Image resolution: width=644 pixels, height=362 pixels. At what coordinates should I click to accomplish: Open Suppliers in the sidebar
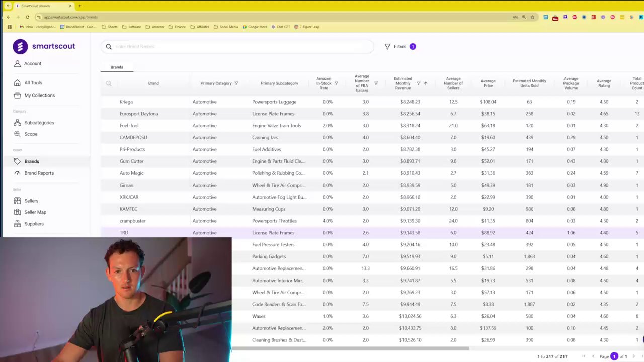pos(34,224)
